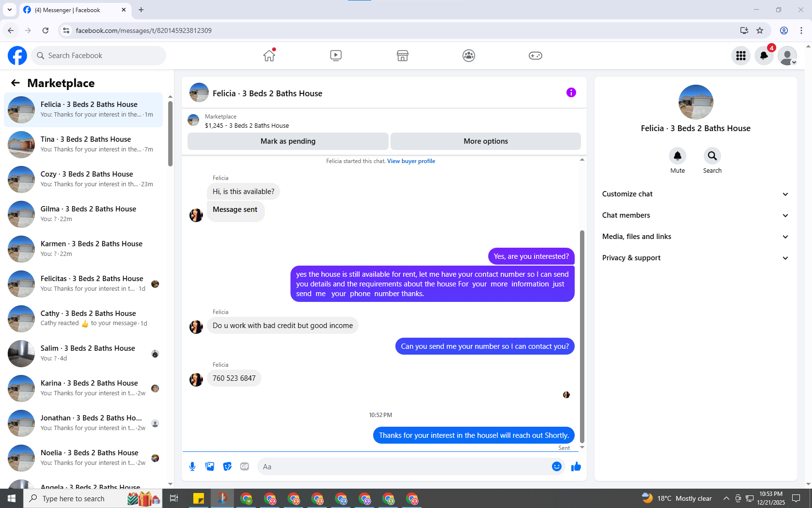Send a thumbs up like
Viewport: 812px width, 508px height.
576,466
